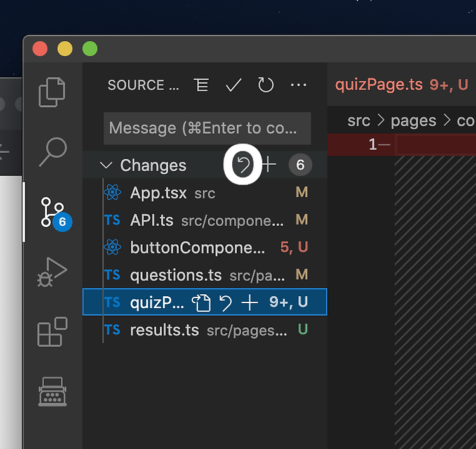Open the Explorer view in activity bar
The height and width of the screenshot is (449, 476).
tap(52, 92)
